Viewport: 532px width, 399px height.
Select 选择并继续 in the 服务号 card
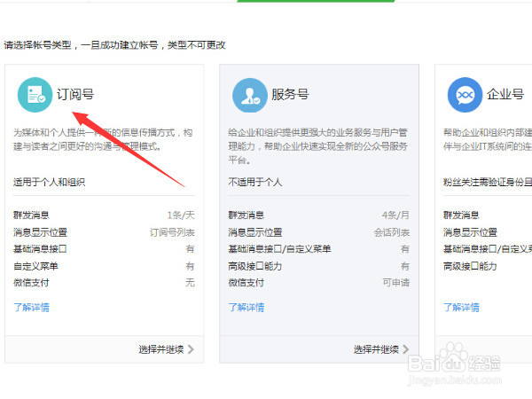coord(376,349)
